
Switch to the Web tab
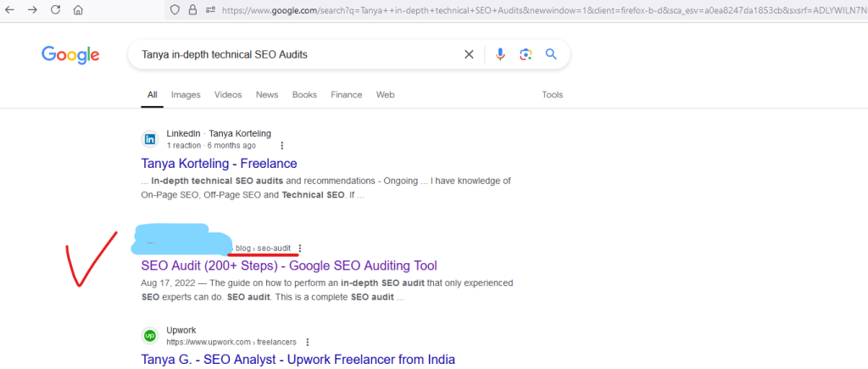coord(386,95)
